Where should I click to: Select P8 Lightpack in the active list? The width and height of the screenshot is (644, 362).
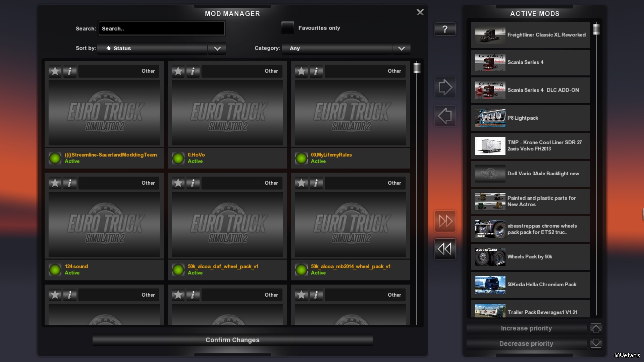(530, 118)
